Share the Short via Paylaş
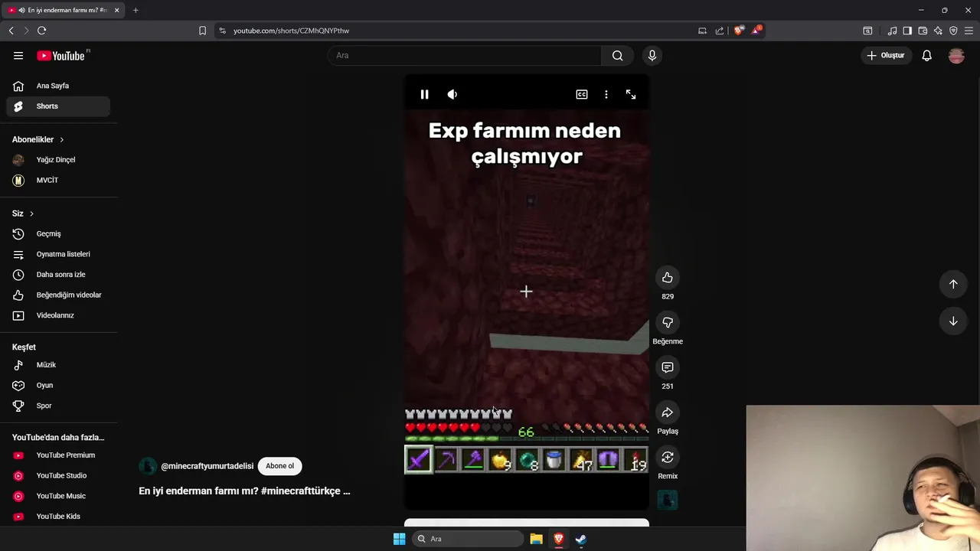Screen dimensions: 980x551 pyautogui.click(x=668, y=413)
